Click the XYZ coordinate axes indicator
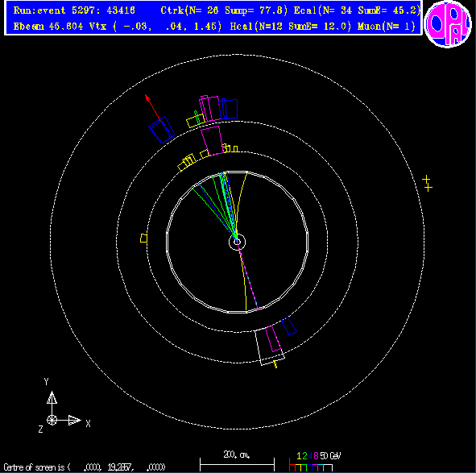This screenshot has height=473, width=476. pyautogui.click(x=64, y=406)
